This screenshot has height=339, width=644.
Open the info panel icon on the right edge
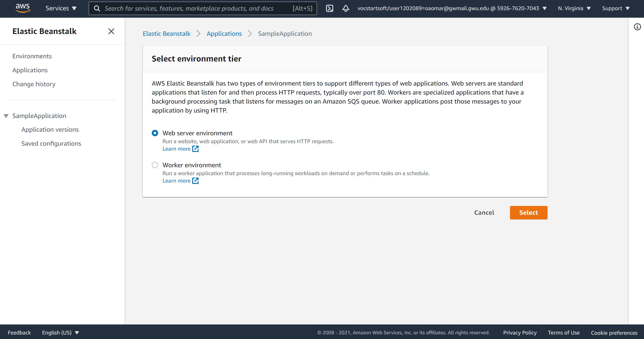click(x=637, y=27)
